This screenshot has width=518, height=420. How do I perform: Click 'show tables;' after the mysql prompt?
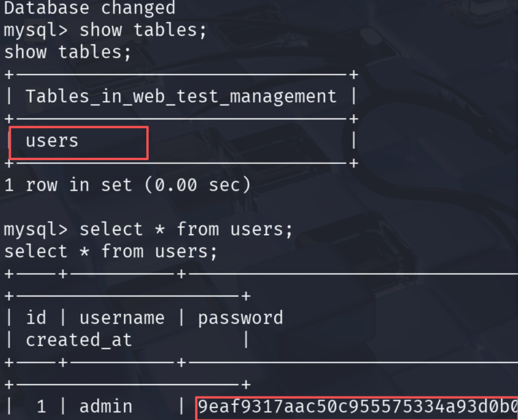[x=143, y=30]
